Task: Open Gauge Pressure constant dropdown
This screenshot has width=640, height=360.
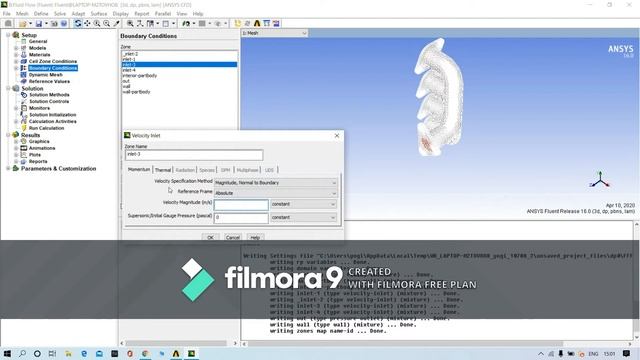Action: [303, 218]
